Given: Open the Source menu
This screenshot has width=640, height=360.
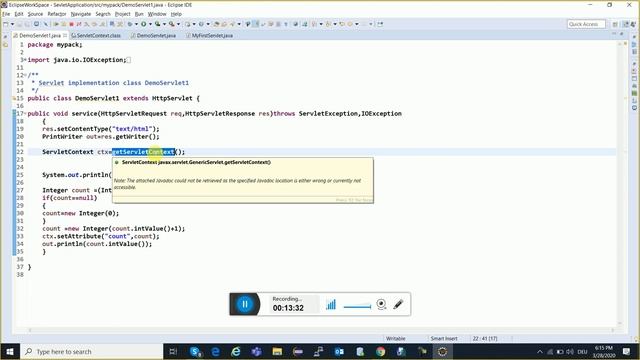Looking at the screenshot, I should (35, 14).
